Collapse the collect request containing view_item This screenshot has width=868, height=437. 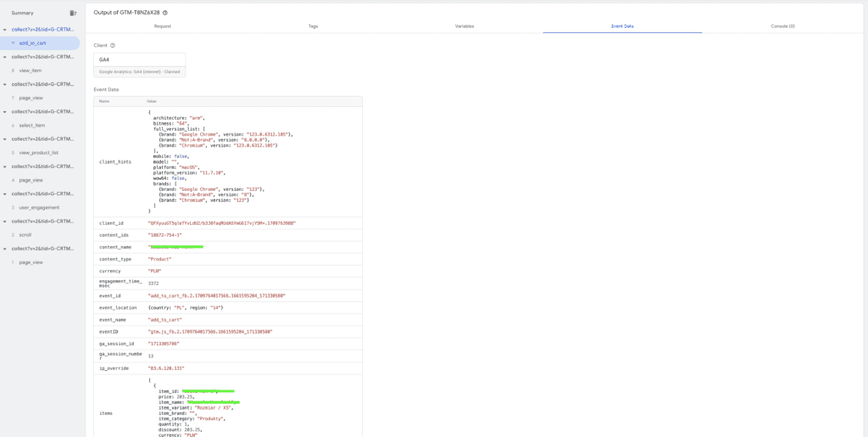4,57
